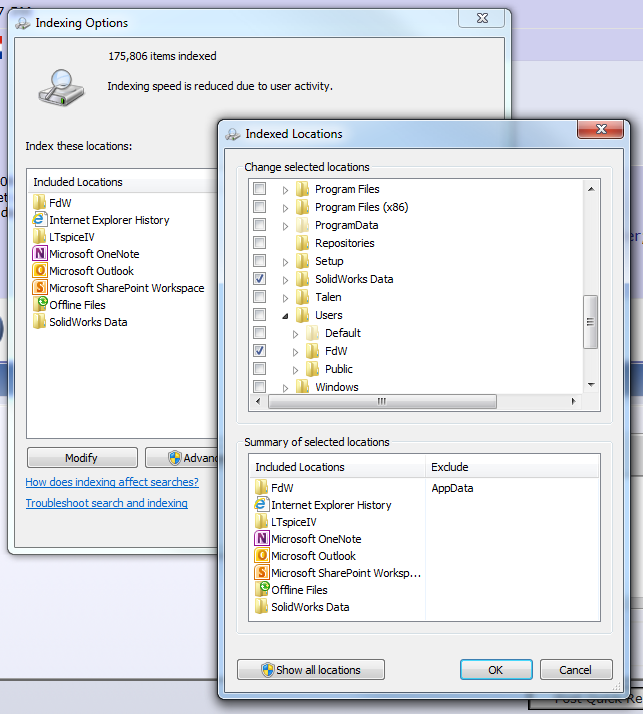Expand the Talen tree node
The width and height of the screenshot is (643, 714).
286,298
